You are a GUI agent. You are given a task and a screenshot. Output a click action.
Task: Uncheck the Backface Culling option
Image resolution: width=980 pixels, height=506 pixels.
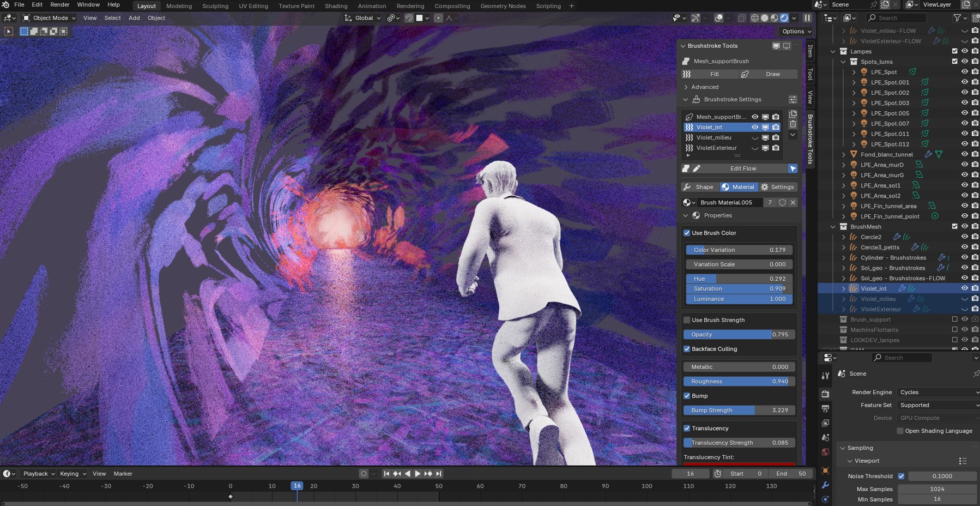pos(687,349)
